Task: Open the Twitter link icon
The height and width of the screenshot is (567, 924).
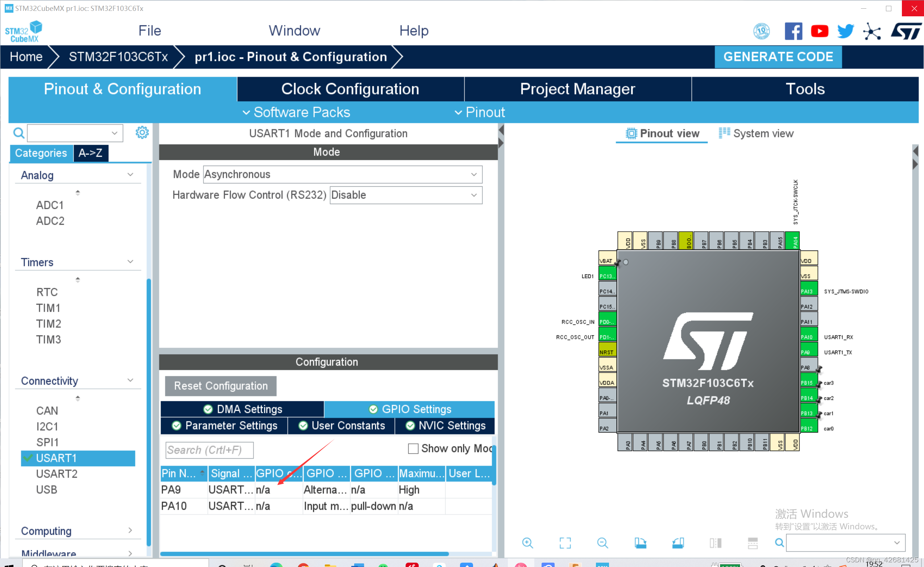Action: tap(845, 31)
